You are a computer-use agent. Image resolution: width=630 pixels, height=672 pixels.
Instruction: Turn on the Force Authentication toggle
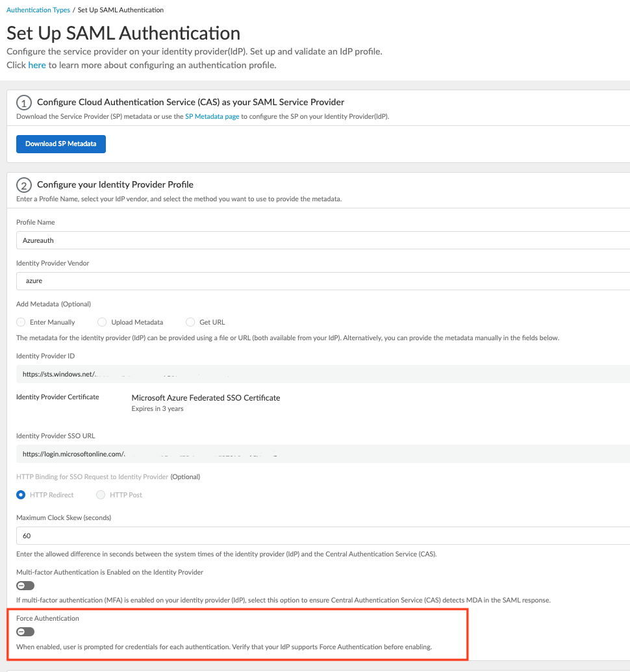[x=25, y=632]
